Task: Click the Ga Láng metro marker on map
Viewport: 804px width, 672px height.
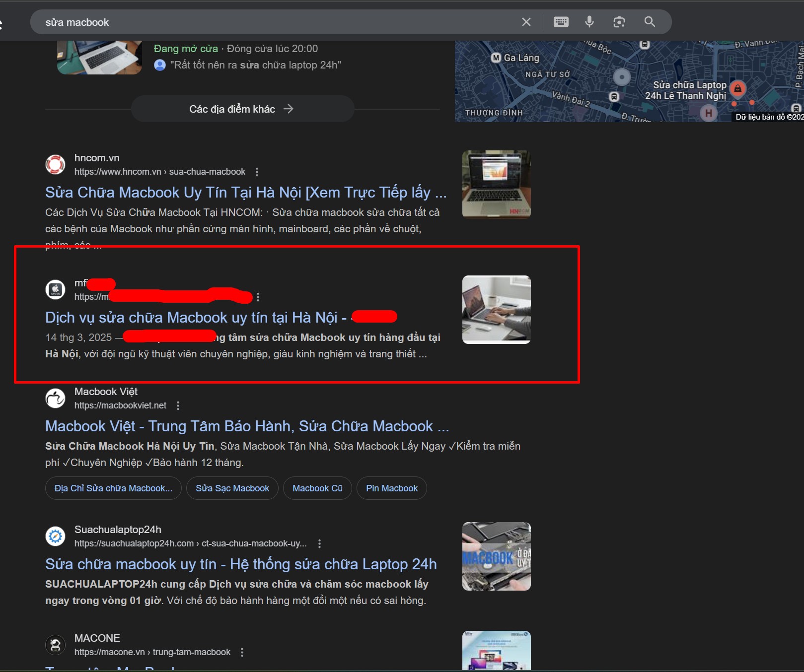Action: point(496,58)
